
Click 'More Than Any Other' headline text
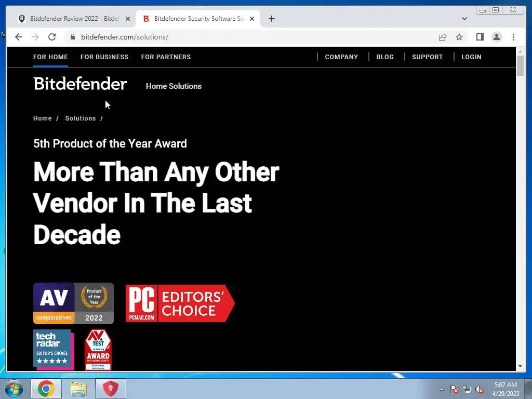[x=156, y=172]
